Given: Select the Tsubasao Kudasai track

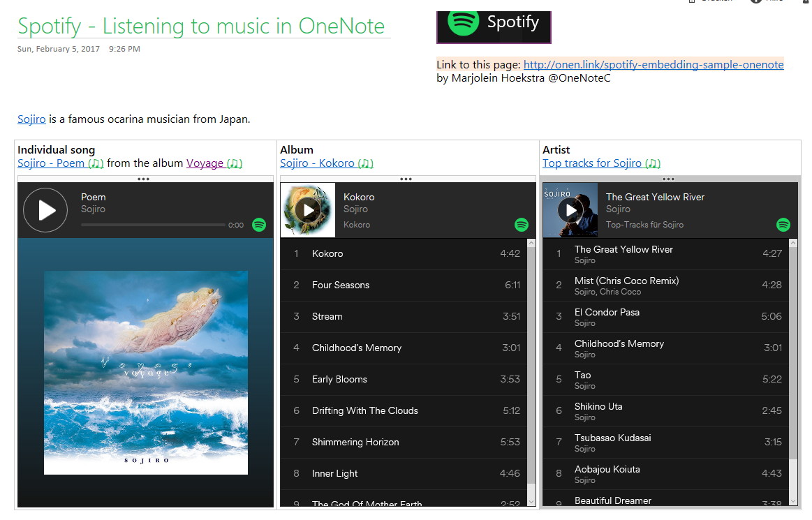Looking at the screenshot, I should point(666,443).
